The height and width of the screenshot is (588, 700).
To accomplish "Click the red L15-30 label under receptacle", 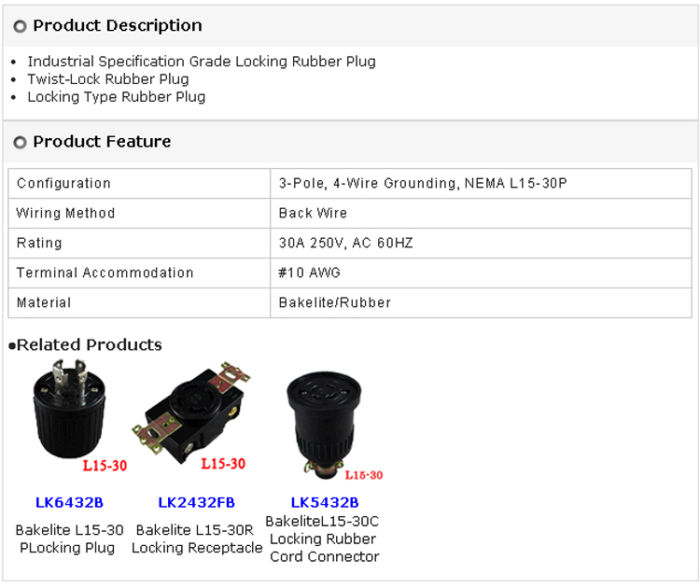I will [222, 464].
